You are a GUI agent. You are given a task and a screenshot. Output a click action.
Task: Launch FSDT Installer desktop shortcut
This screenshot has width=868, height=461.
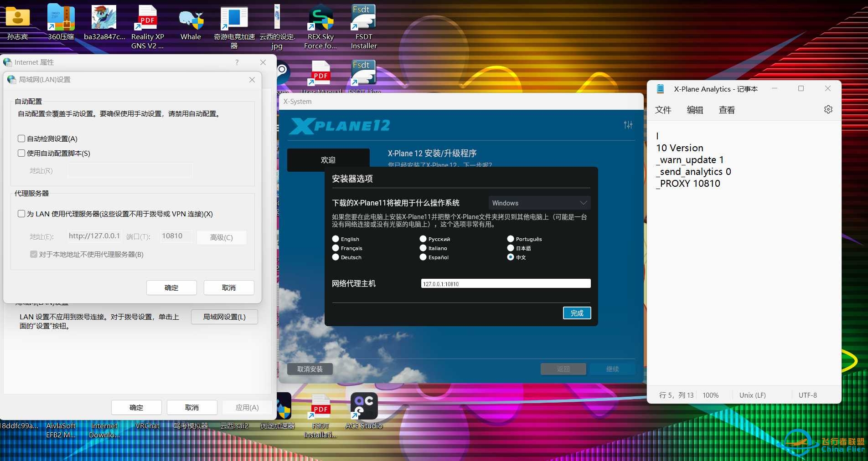click(x=363, y=26)
